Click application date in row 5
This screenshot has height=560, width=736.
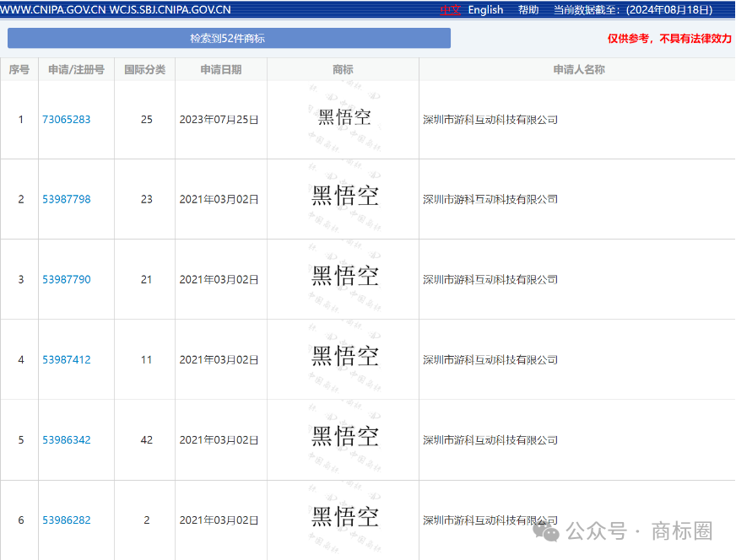(219, 440)
